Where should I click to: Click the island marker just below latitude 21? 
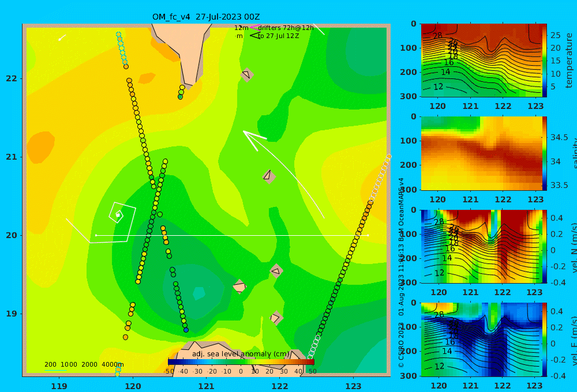coord(269,176)
